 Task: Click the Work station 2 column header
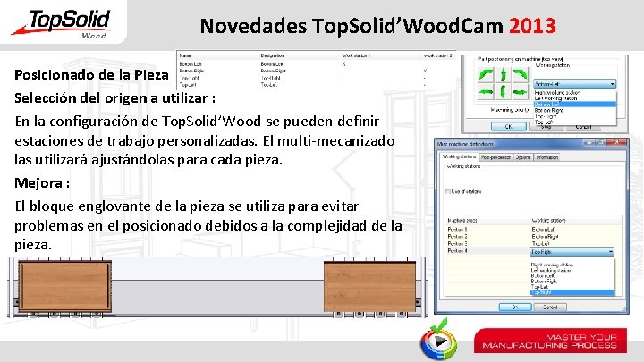tap(437, 55)
